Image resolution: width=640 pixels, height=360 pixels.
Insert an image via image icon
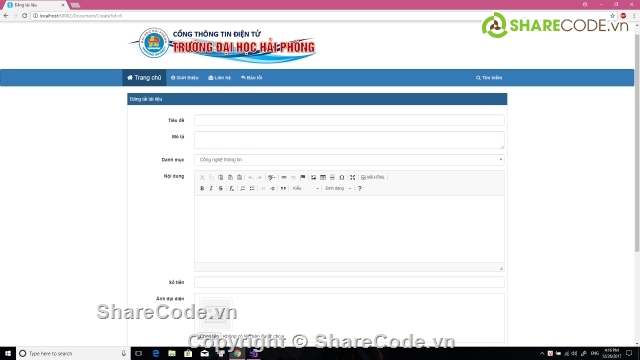313,177
